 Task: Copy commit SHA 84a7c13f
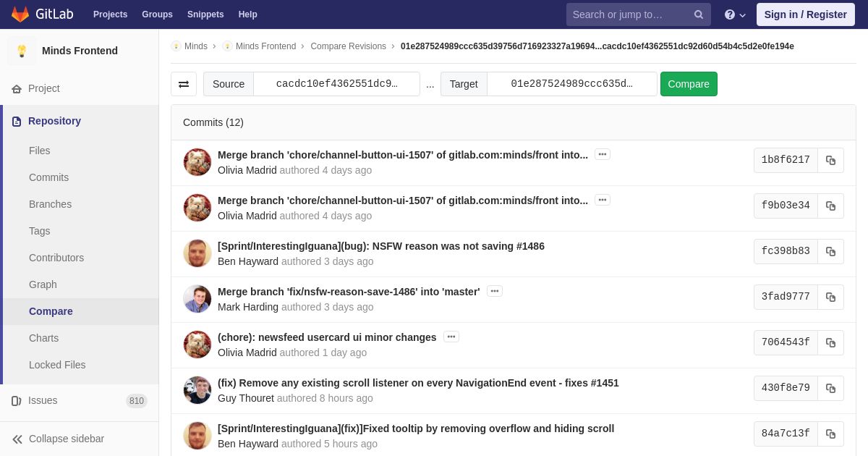830,434
